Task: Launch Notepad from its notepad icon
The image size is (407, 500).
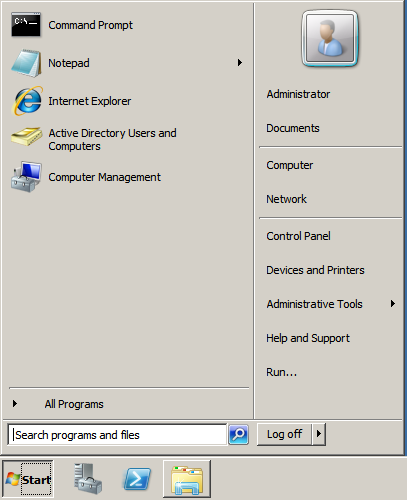Action: point(26,63)
